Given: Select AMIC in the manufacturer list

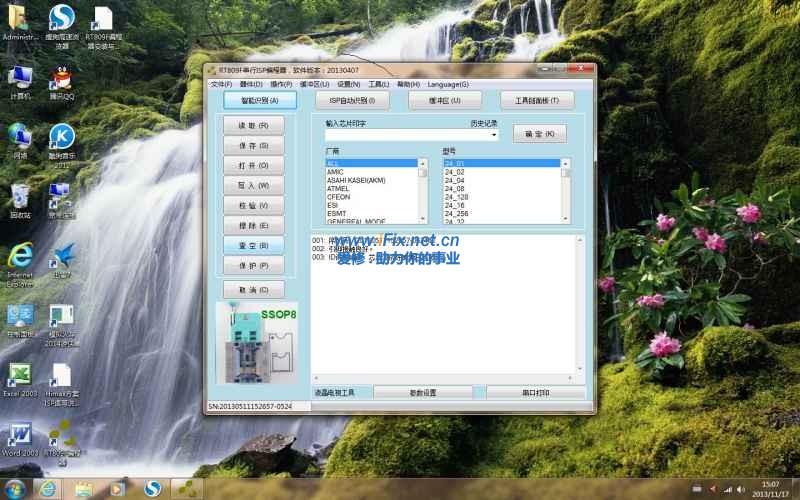Looking at the screenshot, I should tap(336, 172).
